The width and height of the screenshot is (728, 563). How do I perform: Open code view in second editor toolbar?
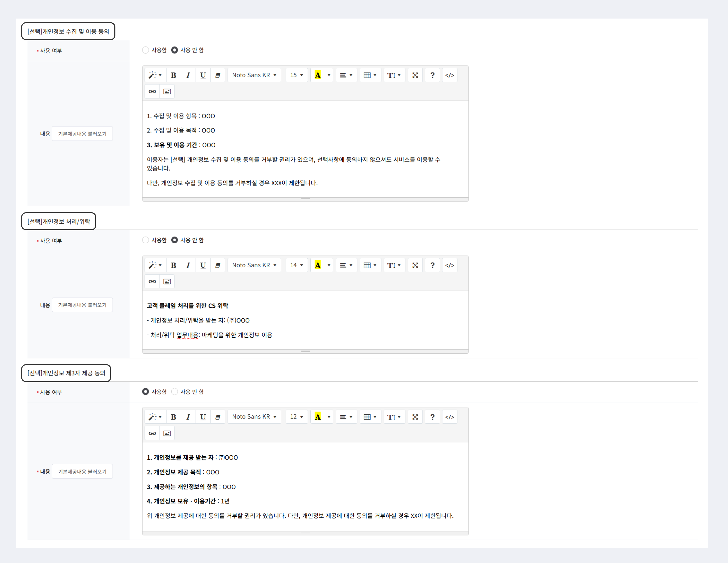point(449,265)
